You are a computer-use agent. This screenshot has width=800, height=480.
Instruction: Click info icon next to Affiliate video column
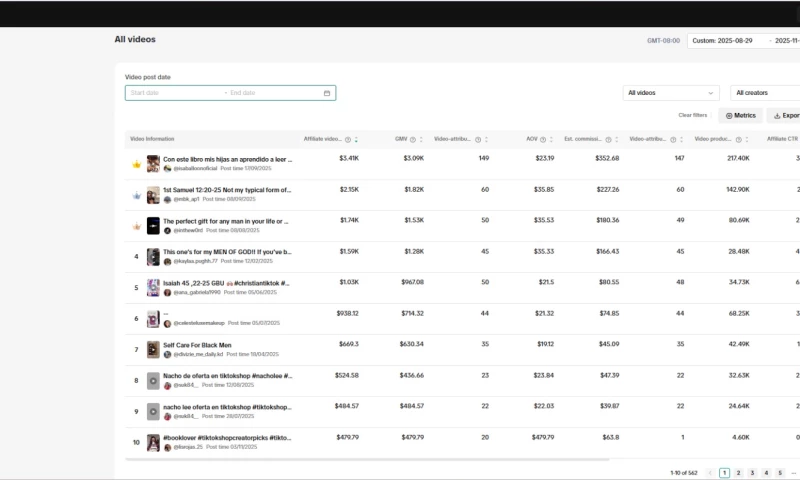[347, 140]
